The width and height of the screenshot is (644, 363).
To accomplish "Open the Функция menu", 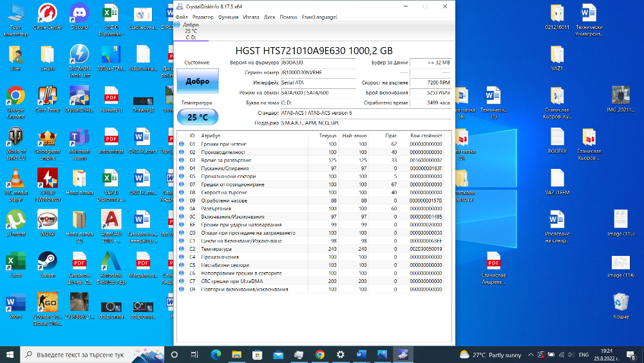I will click(x=228, y=17).
